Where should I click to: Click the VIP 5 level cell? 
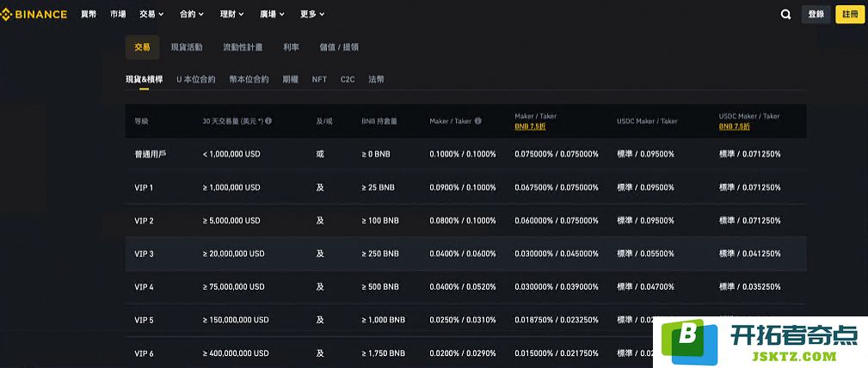144,321
